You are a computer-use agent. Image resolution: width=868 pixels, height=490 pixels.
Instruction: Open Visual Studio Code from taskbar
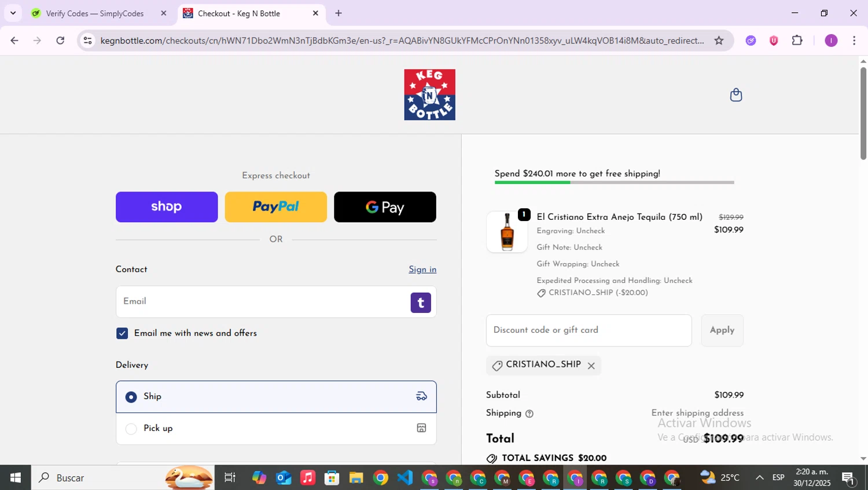405,478
